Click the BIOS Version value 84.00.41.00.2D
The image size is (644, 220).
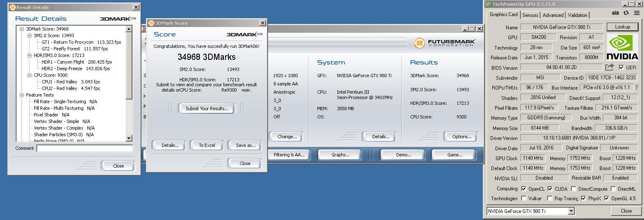(561, 68)
